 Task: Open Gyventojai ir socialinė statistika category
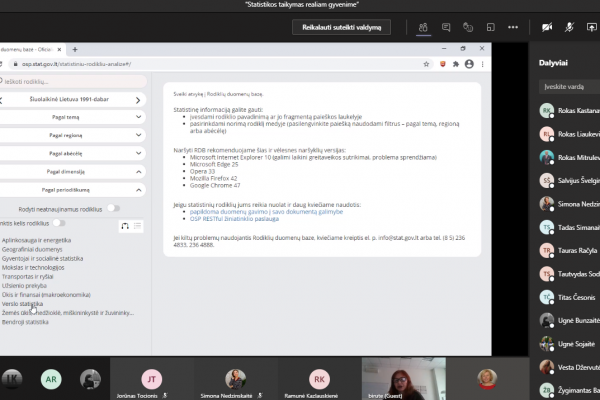click(42, 259)
